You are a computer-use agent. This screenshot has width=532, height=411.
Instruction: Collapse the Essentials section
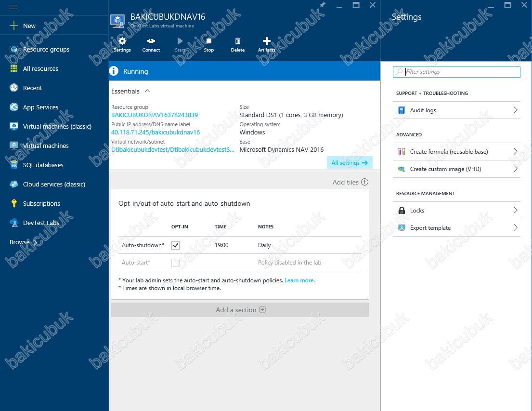coord(147,91)
